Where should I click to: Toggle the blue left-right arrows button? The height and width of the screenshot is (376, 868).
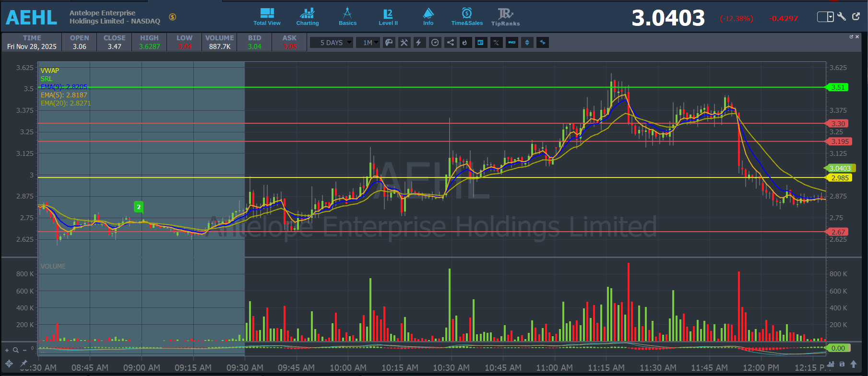point(542,43)
